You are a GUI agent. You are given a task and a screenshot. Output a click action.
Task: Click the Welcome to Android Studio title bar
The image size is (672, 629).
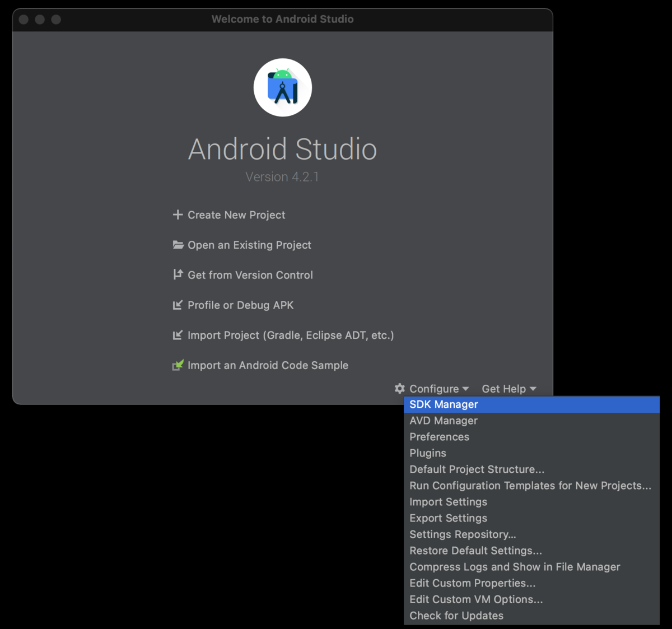coord(283,19)
